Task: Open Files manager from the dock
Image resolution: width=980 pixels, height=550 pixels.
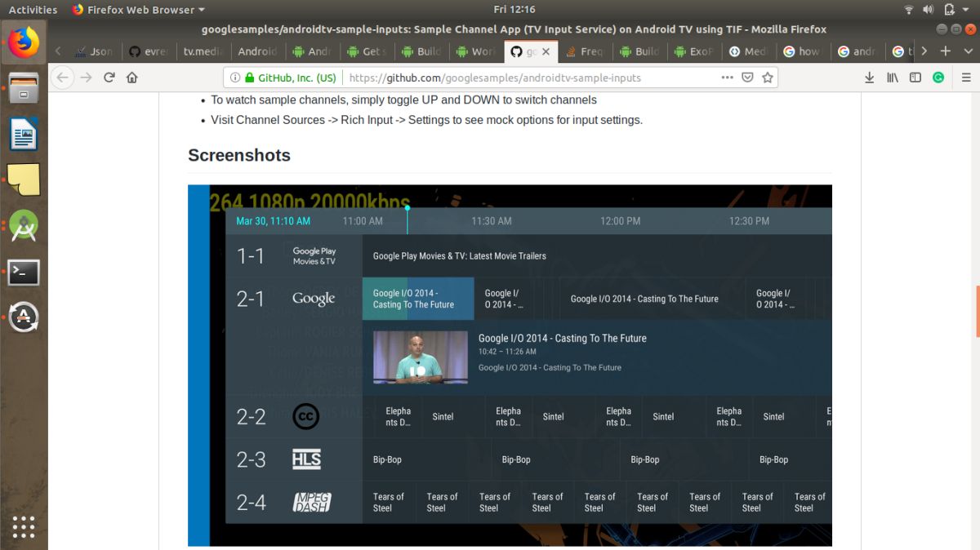Action: pos(24,88)
